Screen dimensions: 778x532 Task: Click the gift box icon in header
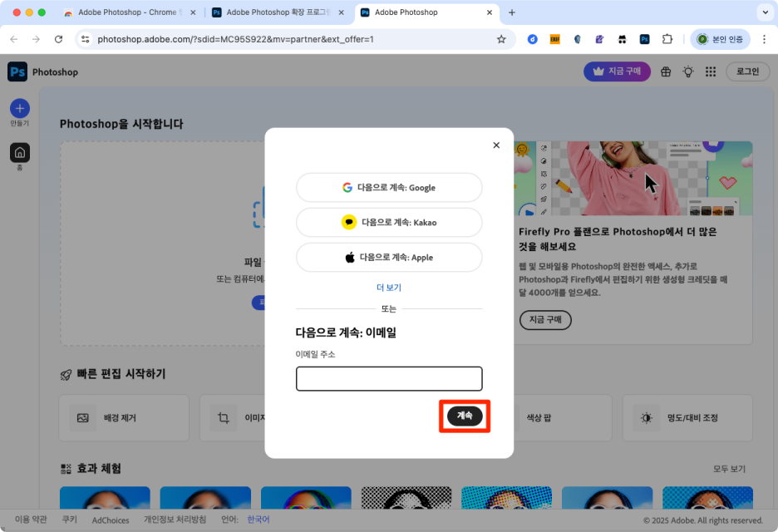pyautogui.click(x=666, y=72)
